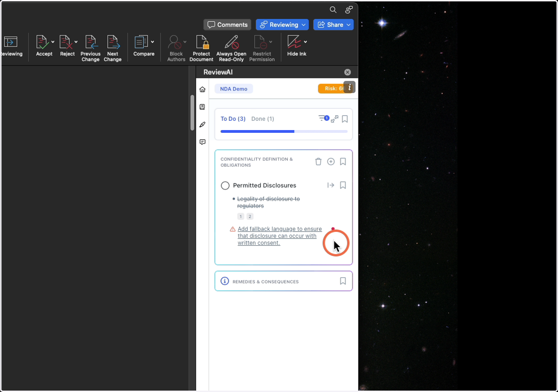The width and height of the screenshot is (558, 392).
Task: Open the Comments button
Action: tap(227, 25)
